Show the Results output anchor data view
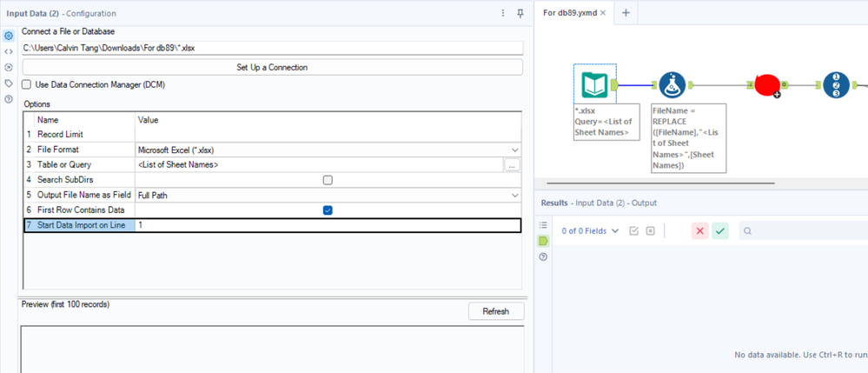Screen dimensions: 868x373 click(x=543, y=241)
